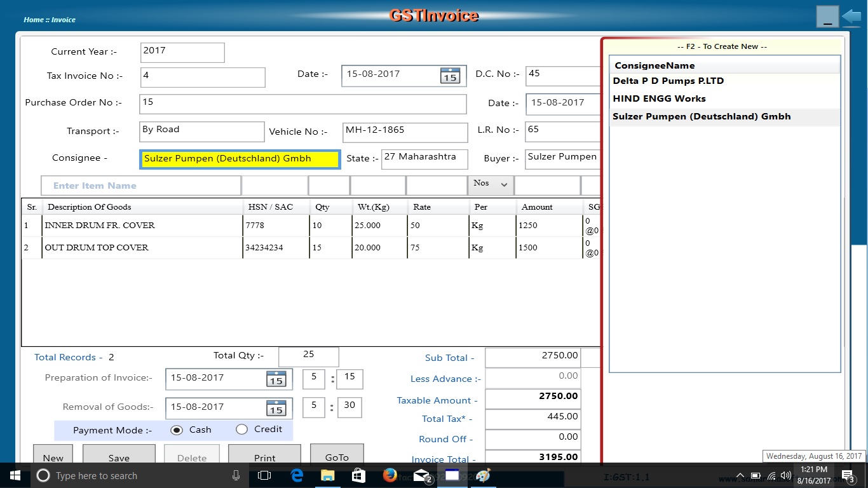
Task: Select Delta P D Pumps P.LTD consignee
Action: [724, 81]
